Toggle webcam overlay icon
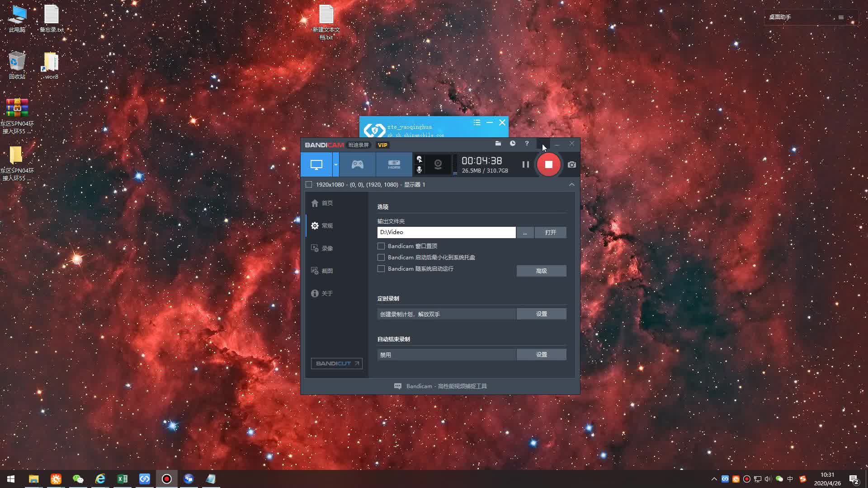This screenshot has width=868, height=488. (x=438, y=164)
